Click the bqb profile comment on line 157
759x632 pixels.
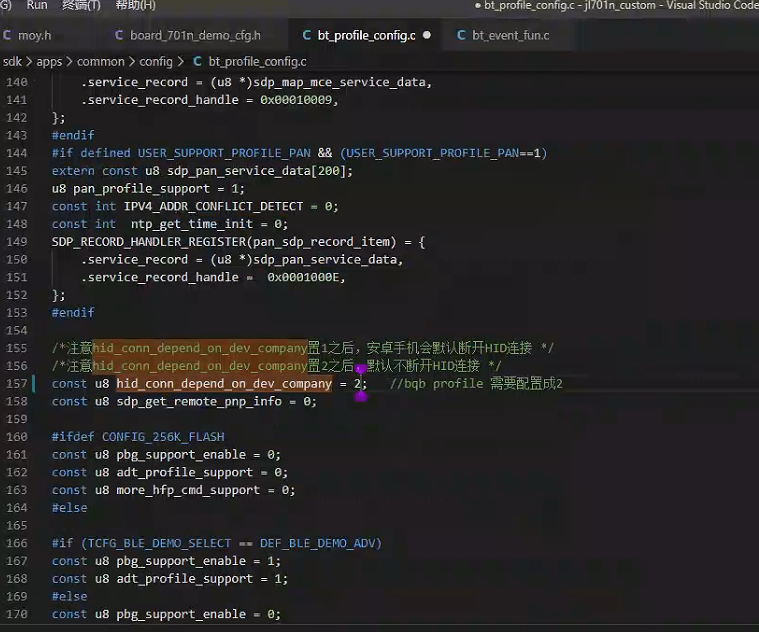tap(476, 384)
